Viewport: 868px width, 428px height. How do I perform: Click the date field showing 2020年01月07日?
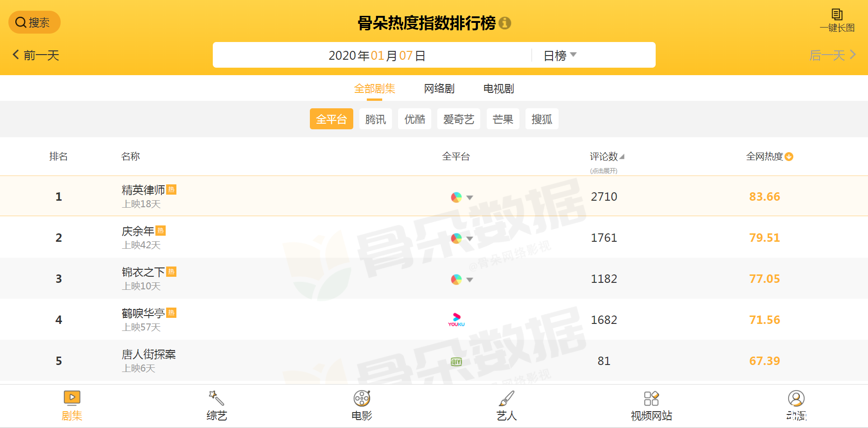click(377, 55)
